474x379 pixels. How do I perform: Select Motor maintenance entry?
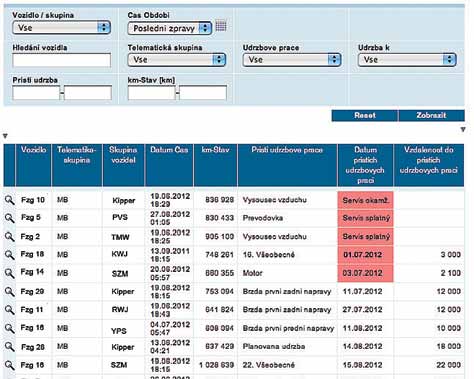tap(253, 273)
